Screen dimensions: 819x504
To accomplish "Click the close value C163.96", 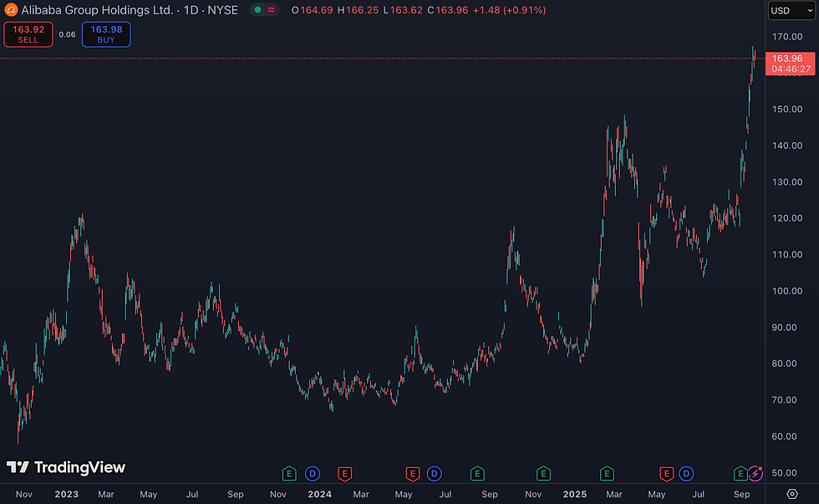I will tap(448, 10).
